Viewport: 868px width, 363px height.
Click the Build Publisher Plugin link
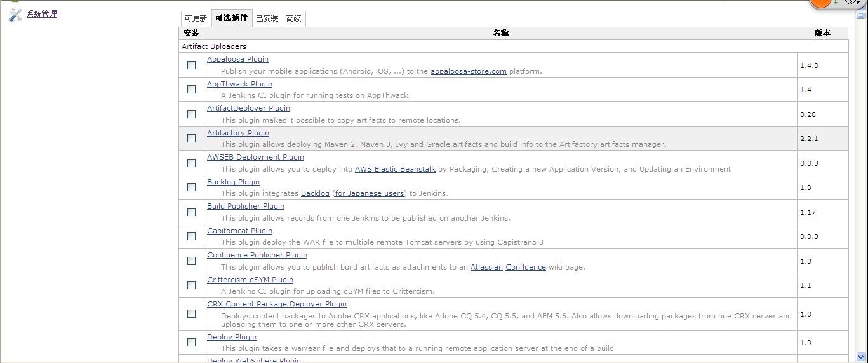[246, 206]
